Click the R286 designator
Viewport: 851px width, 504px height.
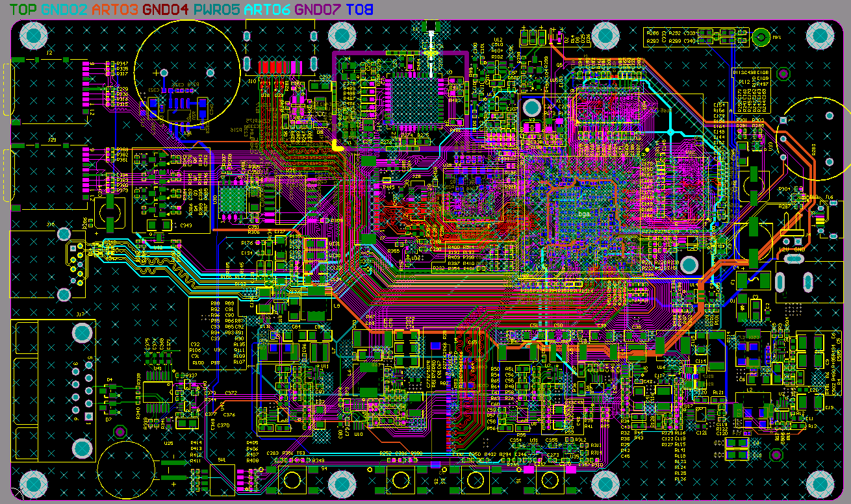[653, 32]
